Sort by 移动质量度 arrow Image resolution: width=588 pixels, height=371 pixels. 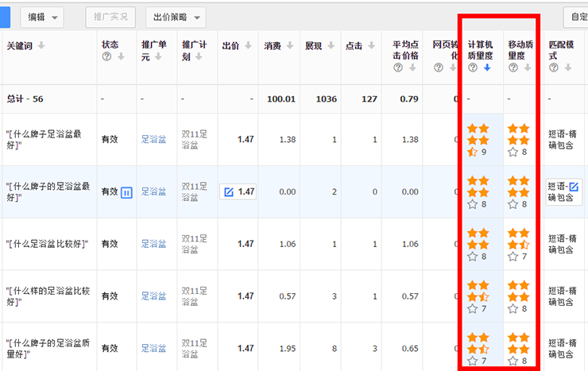pos(528,68)
